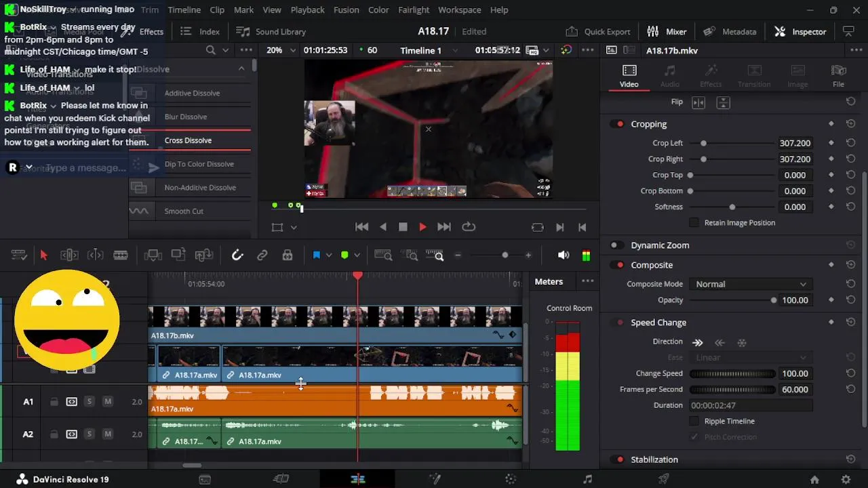Select the arrow Selection Mode tool
The height and width of the screenshot is (488, 868).
click(43, 256)
